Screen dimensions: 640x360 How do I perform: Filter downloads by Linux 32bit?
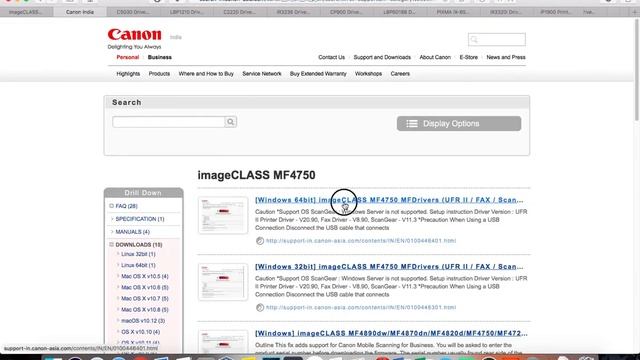(x=138, y=254)
